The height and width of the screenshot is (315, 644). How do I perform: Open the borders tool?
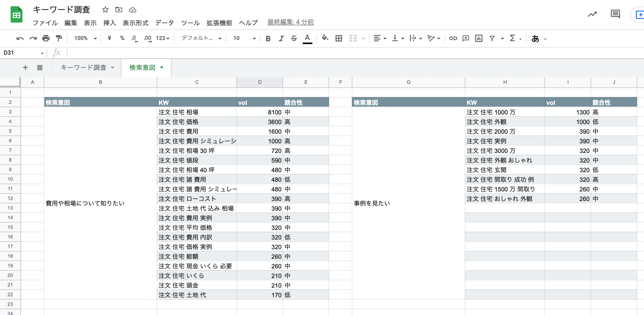(x=339, y=38)
